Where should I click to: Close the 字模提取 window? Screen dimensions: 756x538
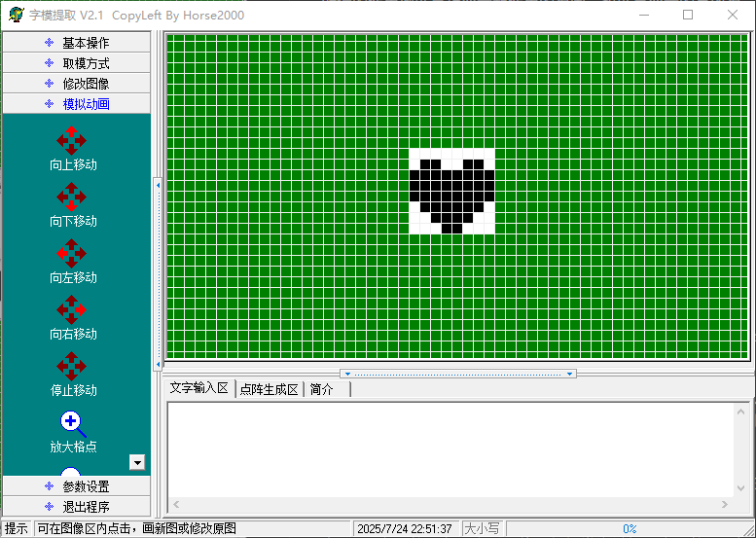pos(733,15)
